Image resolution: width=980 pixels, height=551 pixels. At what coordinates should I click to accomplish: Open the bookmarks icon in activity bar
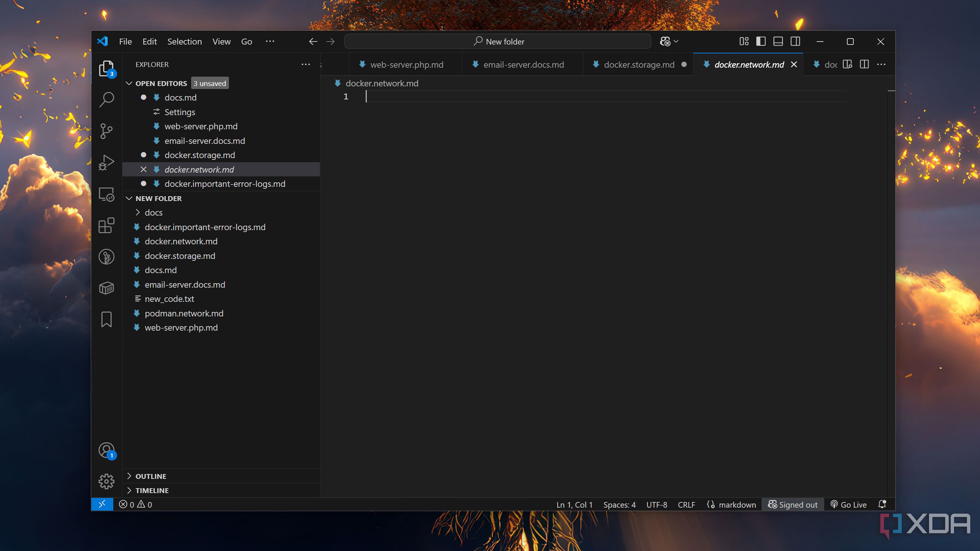click(x=106, y=319)
